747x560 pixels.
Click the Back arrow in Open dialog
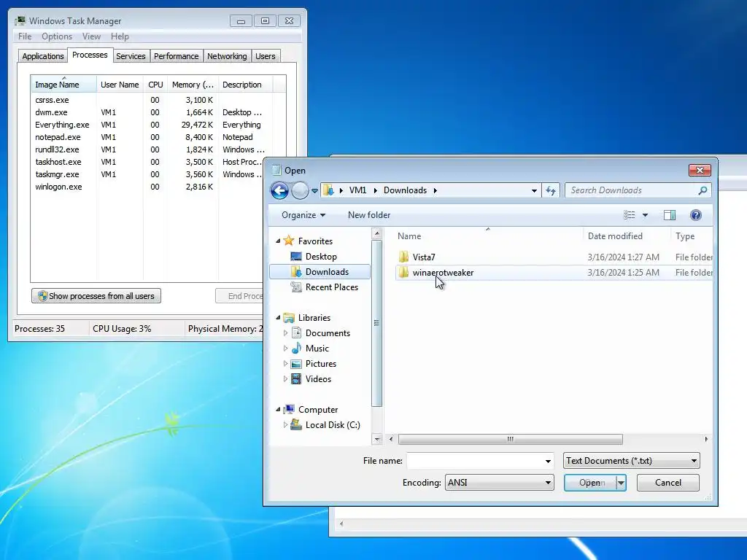tap(279, 190)
